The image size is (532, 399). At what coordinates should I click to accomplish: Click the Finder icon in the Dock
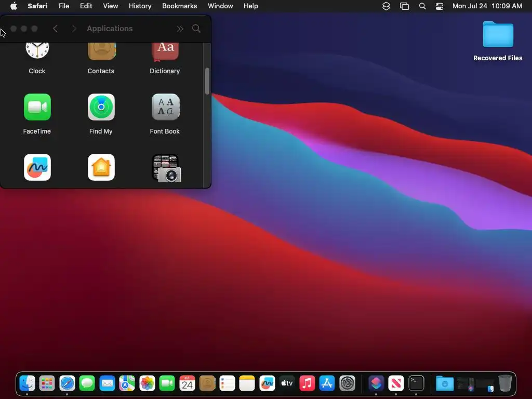click(27, 383)
